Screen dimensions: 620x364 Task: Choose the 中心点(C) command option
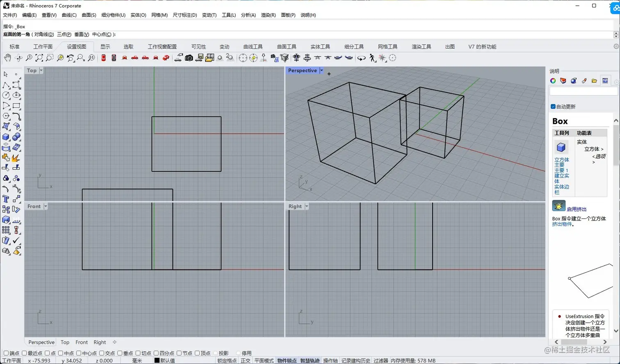pos(102,34)
